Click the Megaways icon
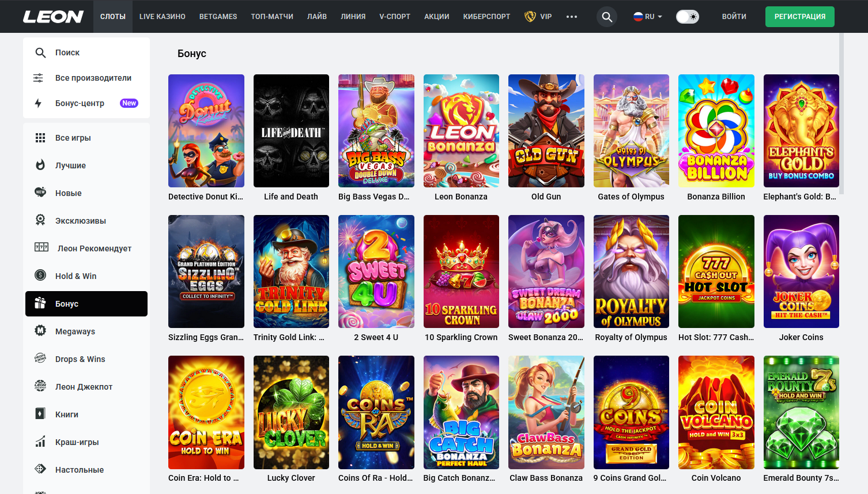 tap(40, 331)
